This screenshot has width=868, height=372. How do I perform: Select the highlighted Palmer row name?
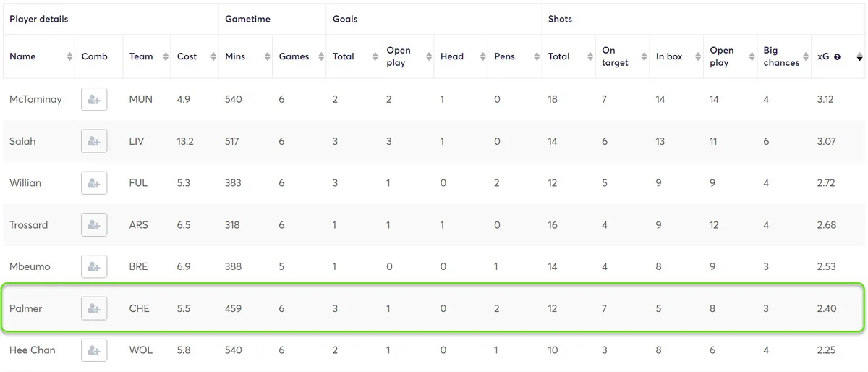tap(26, 308)
